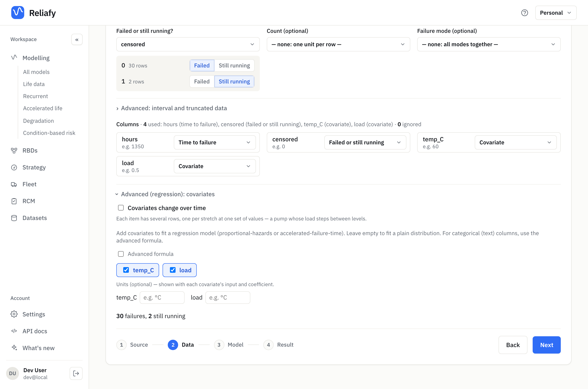Go to step 3 Model
The width and height of the screenshot is (588, 389).
[x=229, y=345]
